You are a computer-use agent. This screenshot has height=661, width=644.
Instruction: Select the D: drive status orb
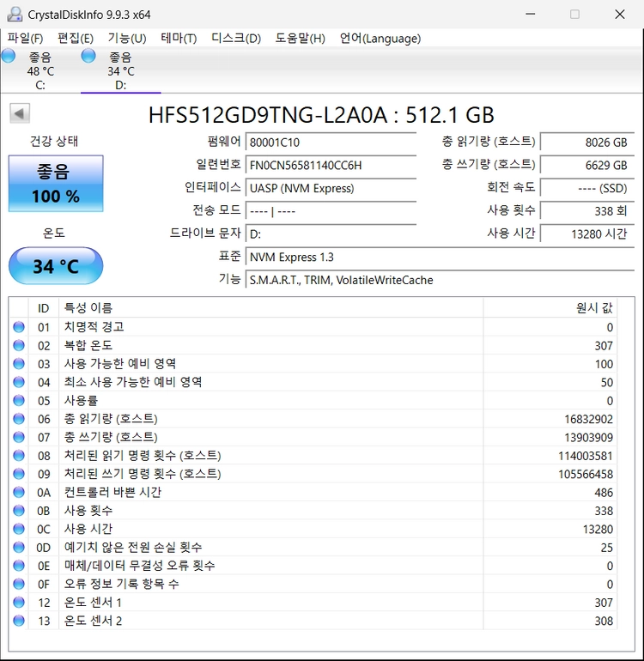[x=88, y=56]
